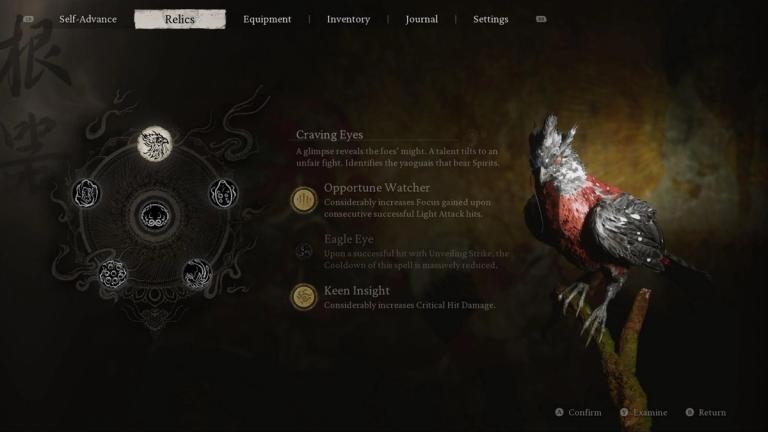768x432 pixels.
Task: Select the lower-right coiled body relic icon
Action: (x=197, y=273)
